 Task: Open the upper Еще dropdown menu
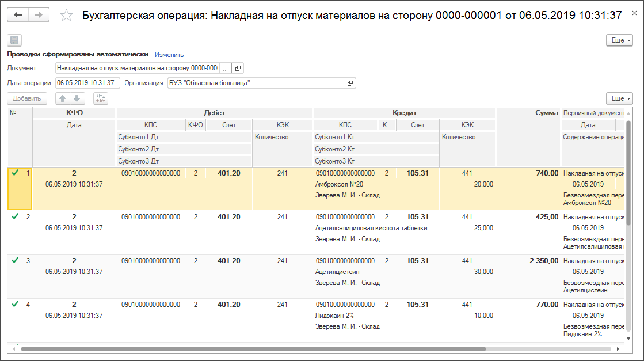[619, 40]
